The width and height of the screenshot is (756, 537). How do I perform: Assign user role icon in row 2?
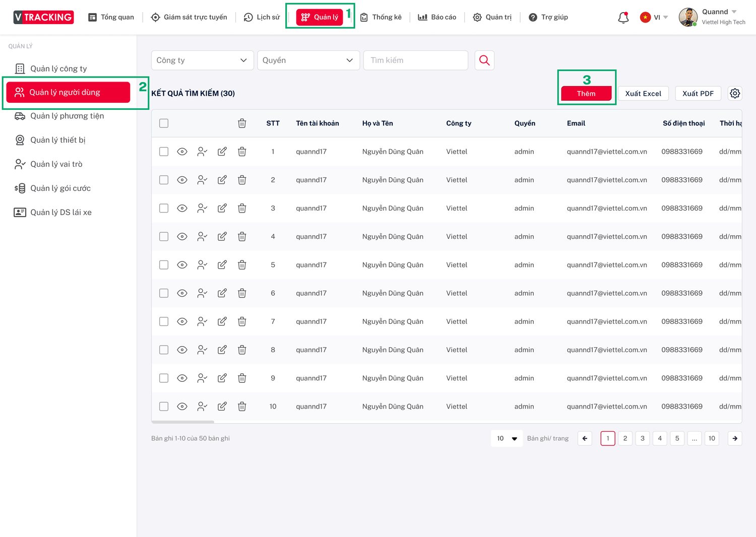pyautogui.click(x=202, y=180)
